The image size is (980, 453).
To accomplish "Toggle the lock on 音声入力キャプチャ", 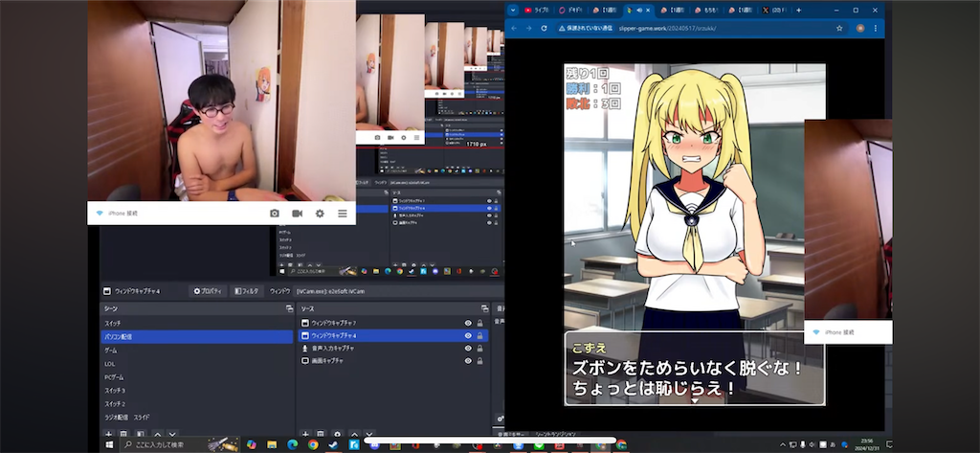I will tap(480, 349).
